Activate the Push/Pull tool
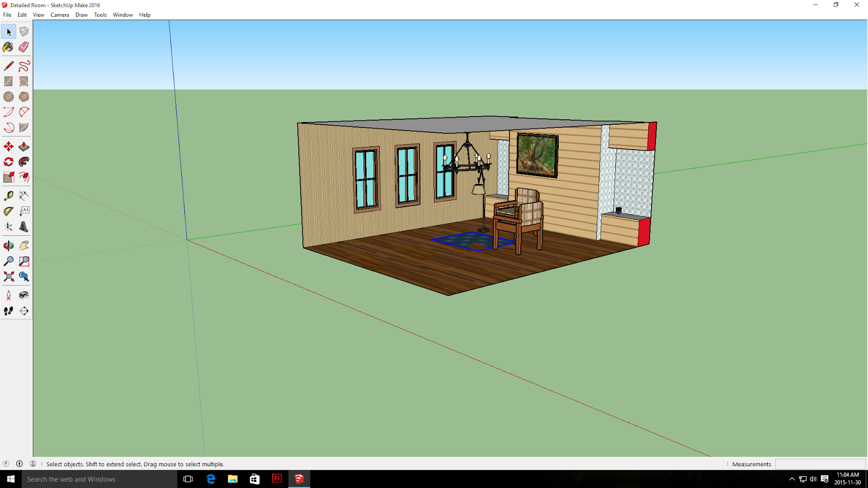The height and width of the screenshot is (488, 868). [24, 147]
